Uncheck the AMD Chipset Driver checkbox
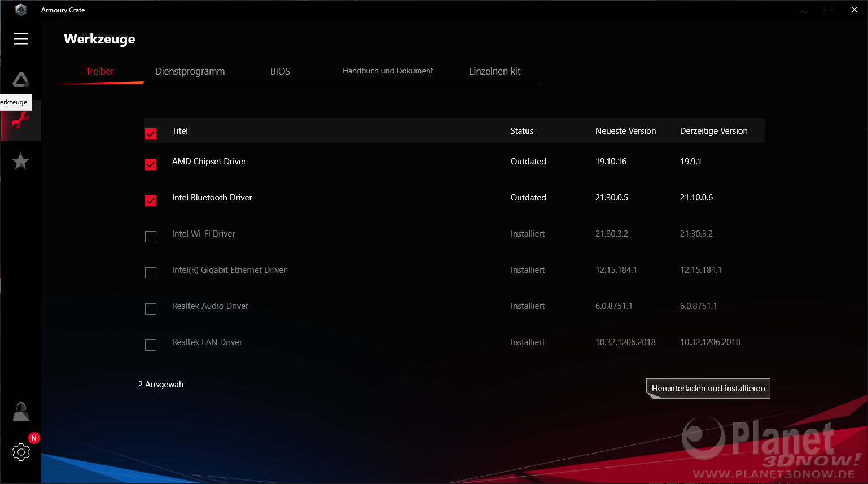 point(151,164)
